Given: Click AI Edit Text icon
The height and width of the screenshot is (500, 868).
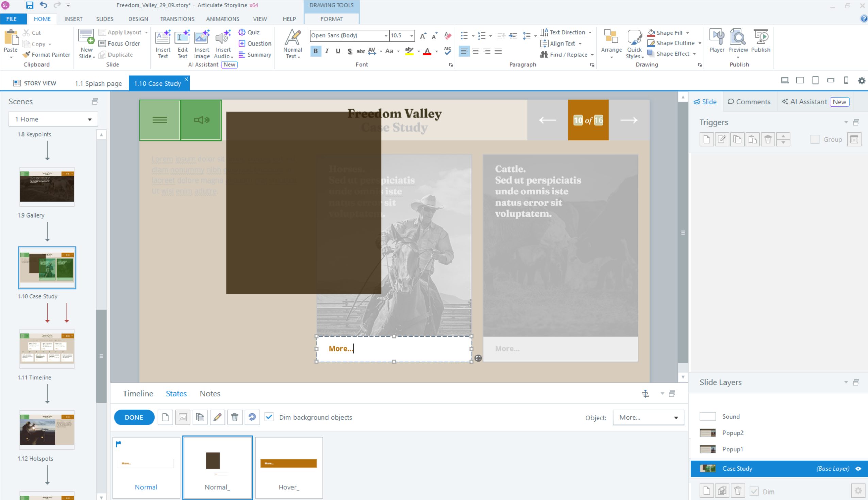Looking at the screenshot, I should pos(182,44).
